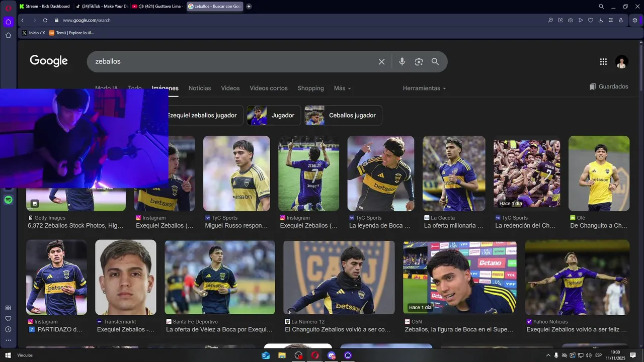The image size is (644, 362).
Task: Open Windows Start menu
Action: point(8,355)
